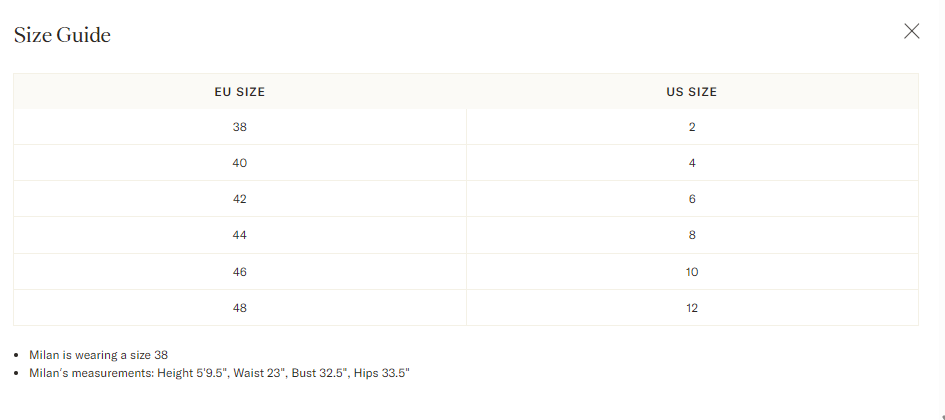Click the US SIZE column header
945x420 pixels.
tap(692, 92)
